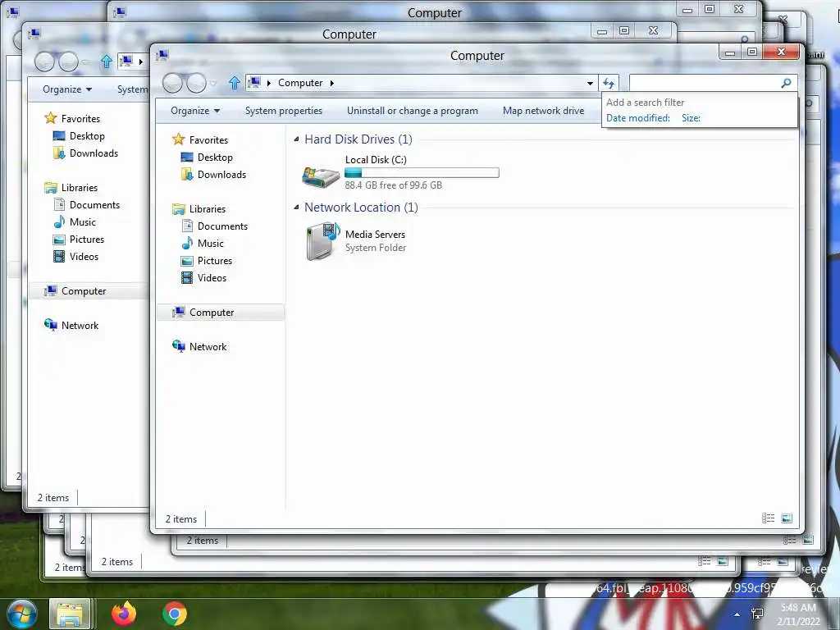Click Pictures icon in front window sidebar
This screenshot has height=630, width=840.
pyautogui.click(x=187, y=261)
